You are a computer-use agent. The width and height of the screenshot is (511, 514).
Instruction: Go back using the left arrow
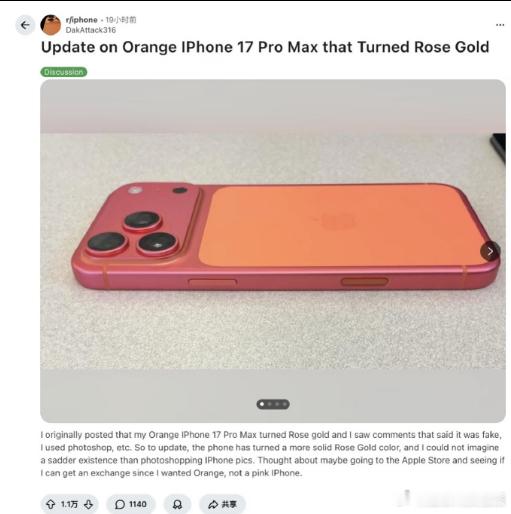(x=25, y=25)
